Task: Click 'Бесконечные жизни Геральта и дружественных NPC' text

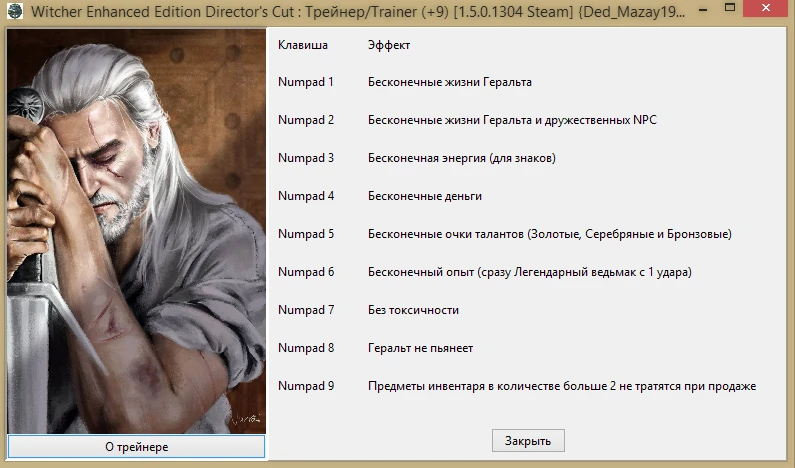Action: click(x=512, y=120)
